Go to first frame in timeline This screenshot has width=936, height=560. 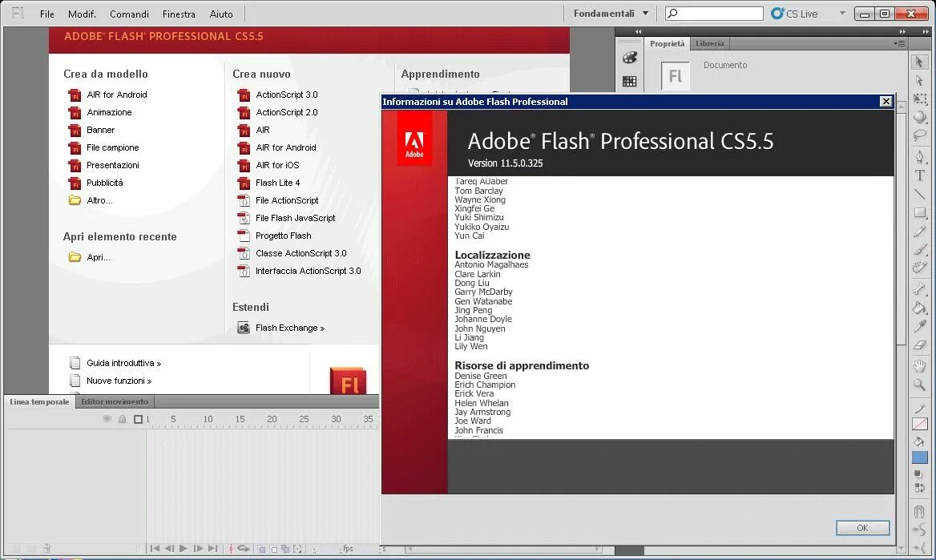(x=155, y=548)
